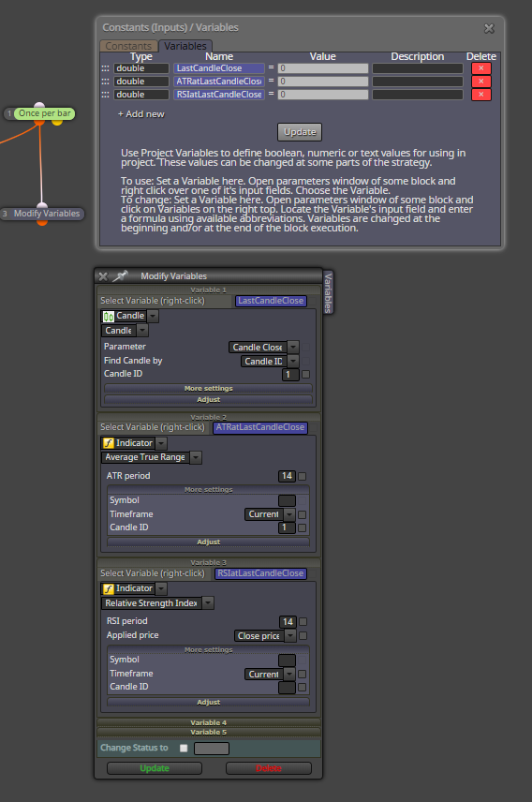Click Update button in Variables window

[x=300, y=132]
